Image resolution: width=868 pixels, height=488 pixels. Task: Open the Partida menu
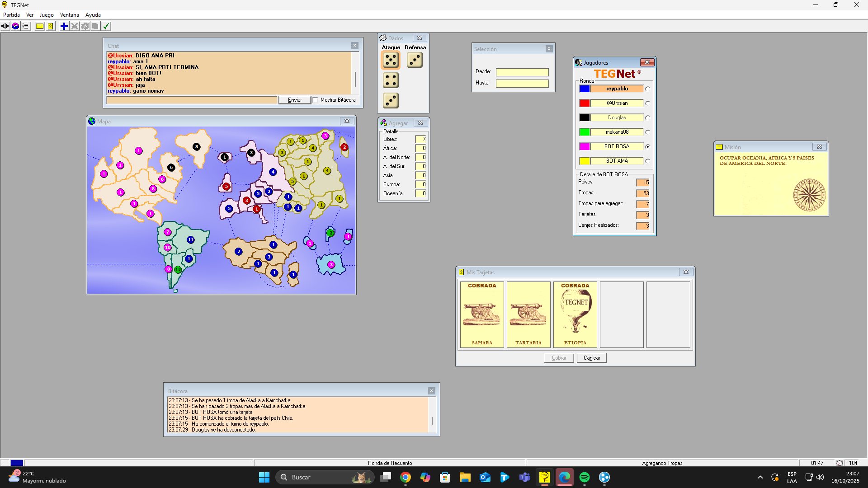[11, 15]
